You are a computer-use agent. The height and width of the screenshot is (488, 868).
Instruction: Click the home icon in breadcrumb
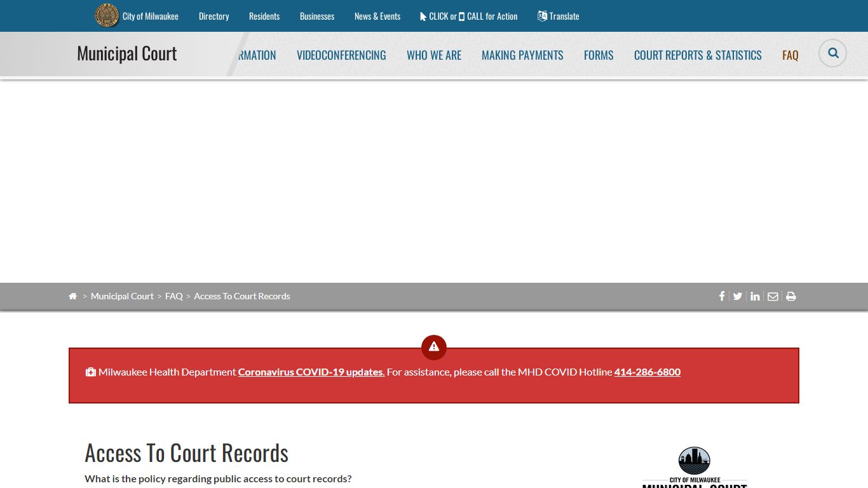pyautogui.click(x=73, y=296)
